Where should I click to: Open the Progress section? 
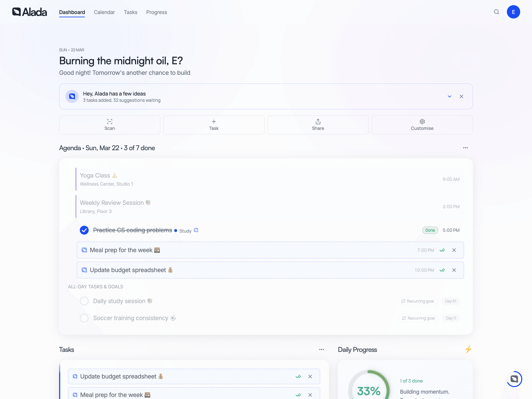157,12
